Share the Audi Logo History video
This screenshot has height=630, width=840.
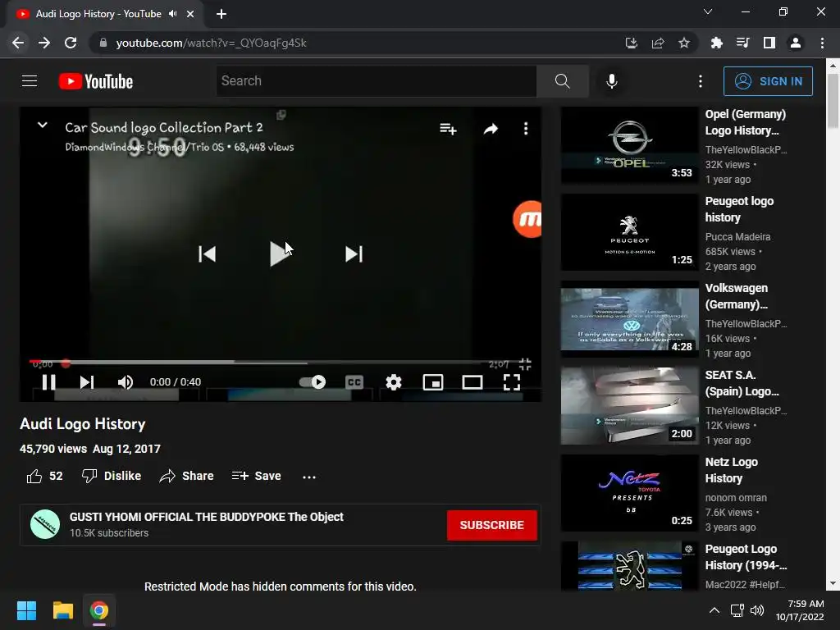pyautogui.click(x=187, y=476)
